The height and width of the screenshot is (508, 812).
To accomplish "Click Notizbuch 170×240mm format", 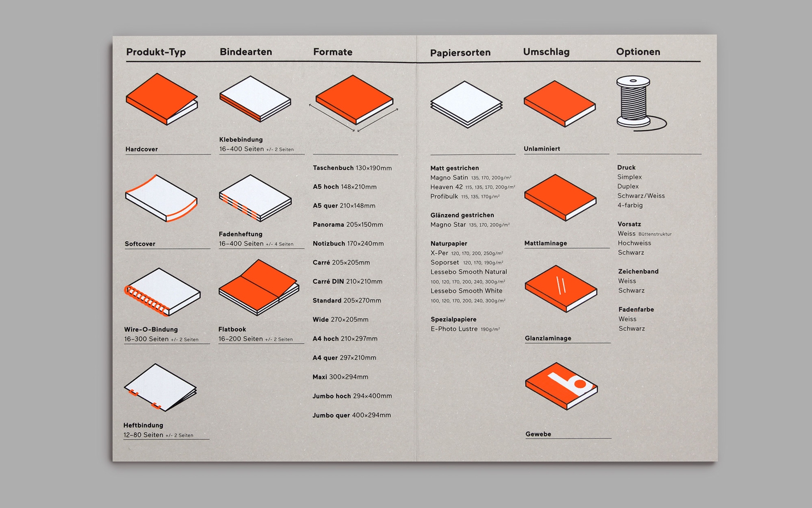I will tap(348, 243).
